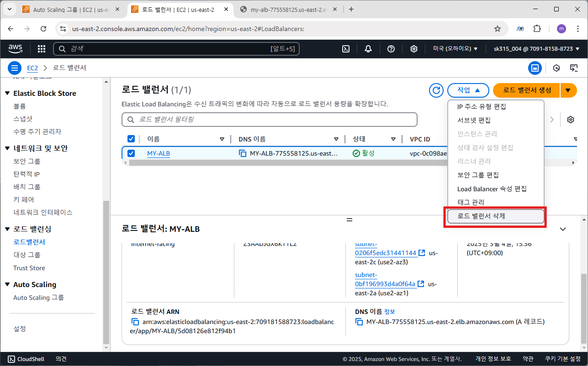Open the region selector 미국 (오하이오)
Image resolution: width=588 pixels, height=366 pixels.
[x=455, y=49]
